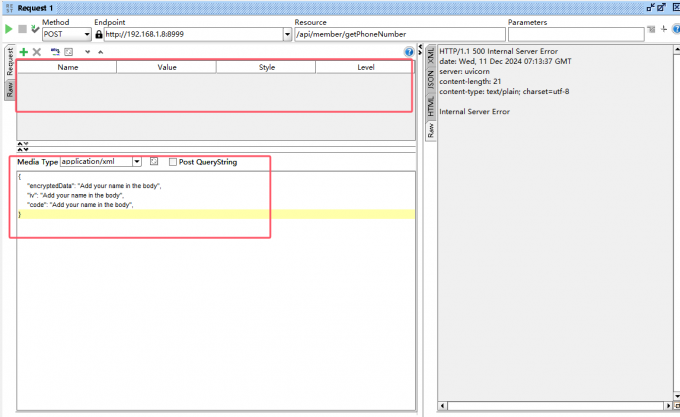Screen dimensions: 680x417
Task: Click the response vertical scrollbar up arrow
Action: click(x=677, y=49)
